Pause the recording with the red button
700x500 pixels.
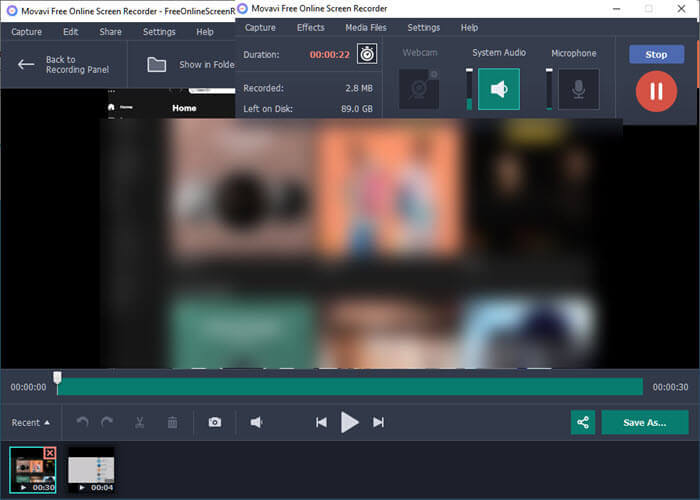point(656,91)
